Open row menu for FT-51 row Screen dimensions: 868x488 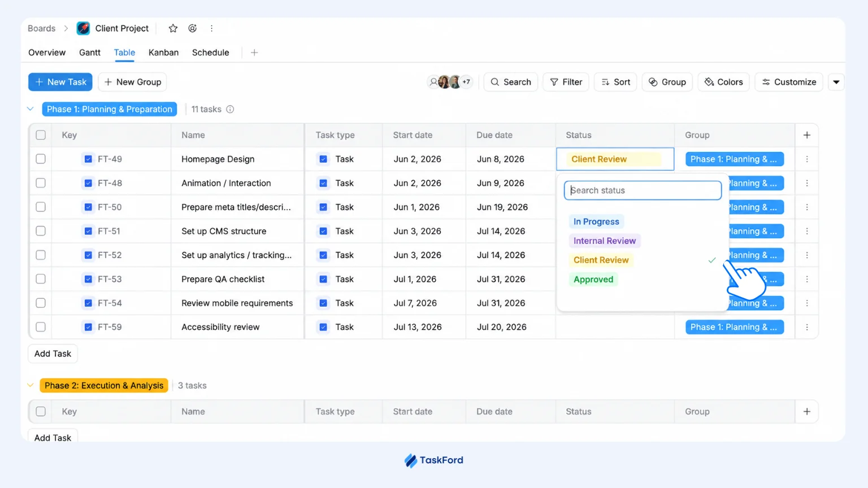807,231
